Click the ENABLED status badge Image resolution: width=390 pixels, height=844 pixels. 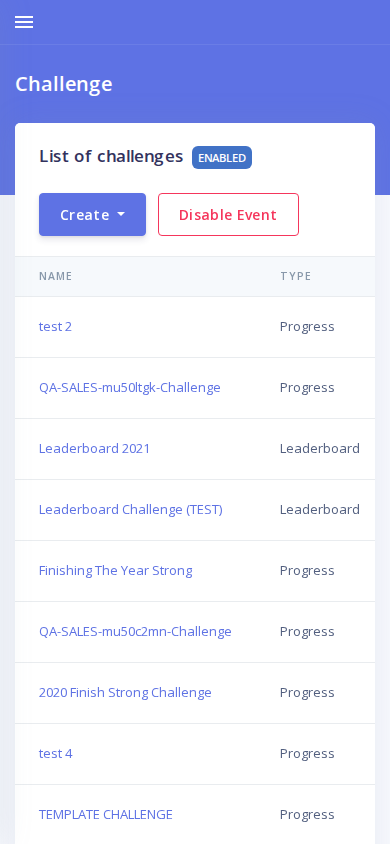(x=222, y=158)
